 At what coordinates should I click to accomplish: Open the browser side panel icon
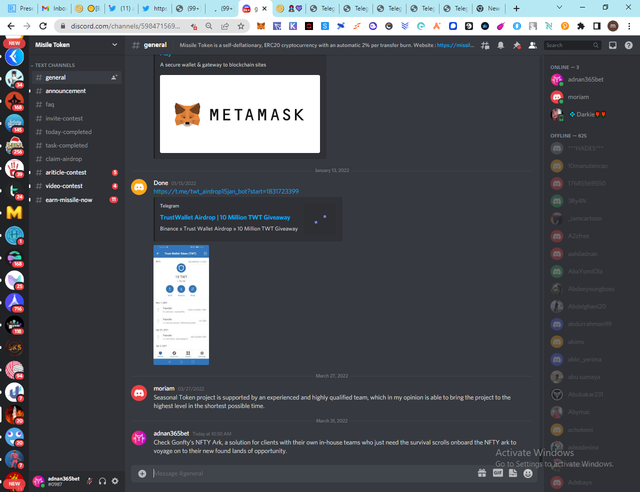[597, 26]
